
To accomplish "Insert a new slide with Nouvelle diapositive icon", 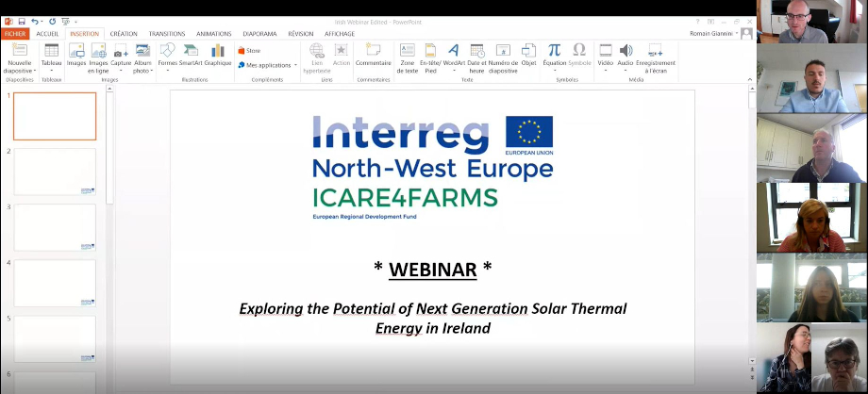I will 20,50.
